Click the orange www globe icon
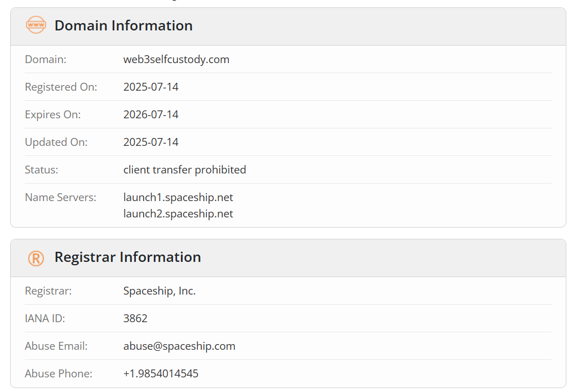 [x=36, y=25]
